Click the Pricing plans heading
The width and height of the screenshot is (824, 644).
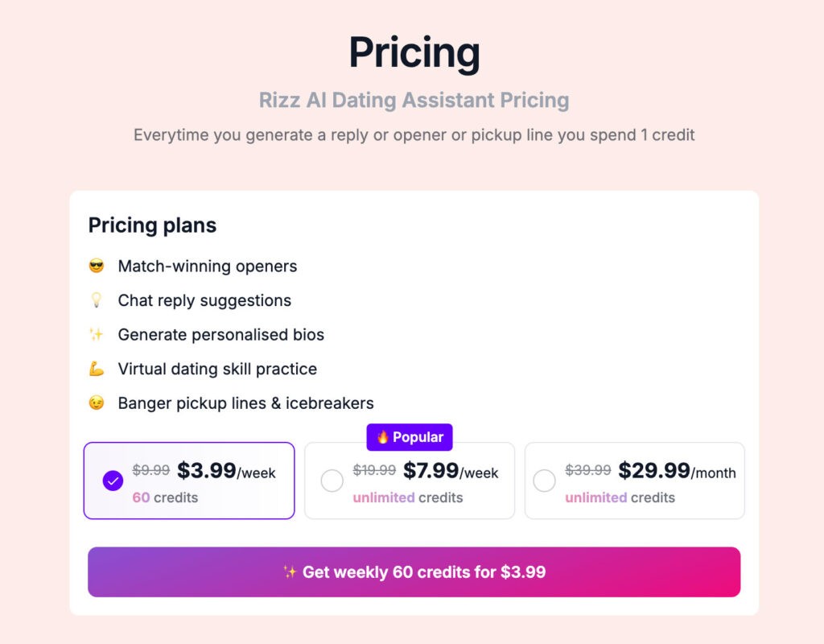click(152, 225)
